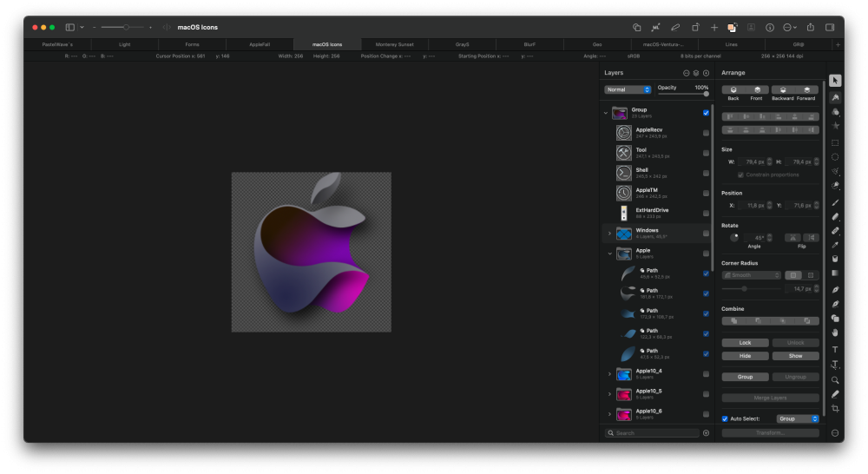Show document info via the i icon
868x474 pixels.
click(x=769, y=27)
